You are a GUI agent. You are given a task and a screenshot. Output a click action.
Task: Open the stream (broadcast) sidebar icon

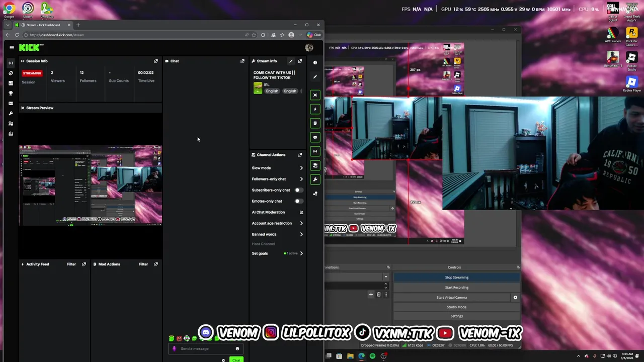click(x=11, y=63)
